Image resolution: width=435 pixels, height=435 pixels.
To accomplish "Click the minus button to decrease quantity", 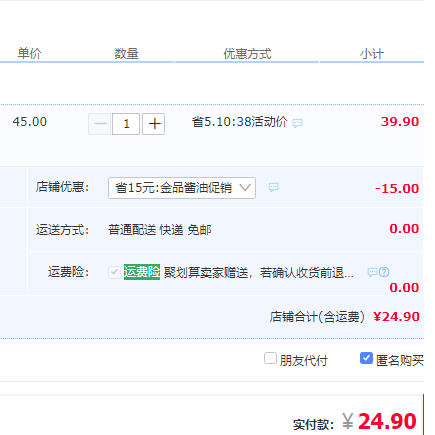I will [99, 124].
